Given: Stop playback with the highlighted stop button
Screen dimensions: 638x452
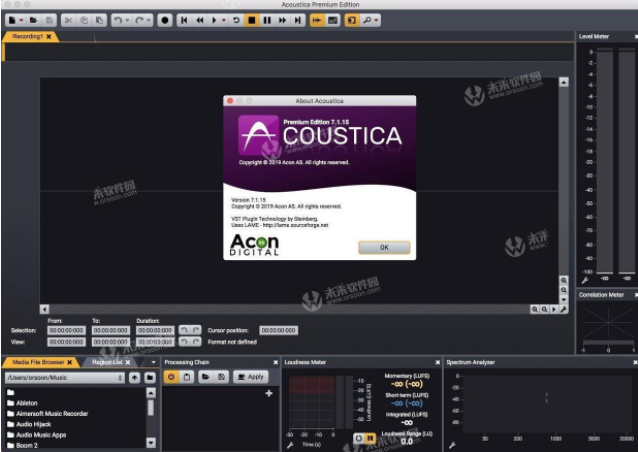Looking at the screenshot, I should click(x=252, y=20).
